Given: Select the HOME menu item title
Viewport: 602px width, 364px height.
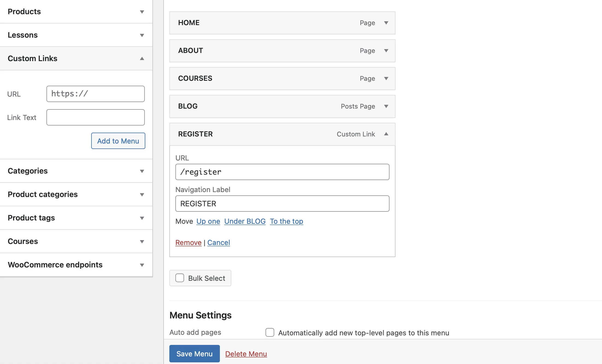Looking at the screenshot, I should (189, 23).
